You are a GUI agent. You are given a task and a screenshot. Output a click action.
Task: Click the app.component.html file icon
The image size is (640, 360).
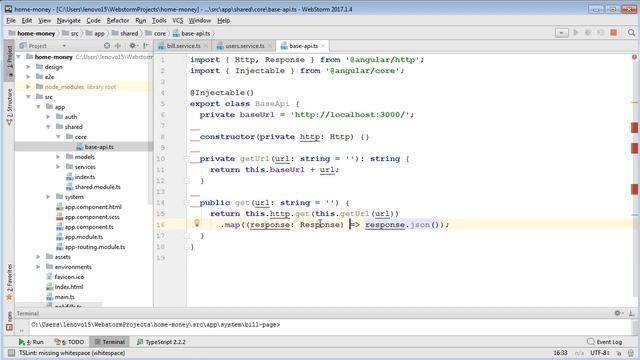(x=60, y=207)
